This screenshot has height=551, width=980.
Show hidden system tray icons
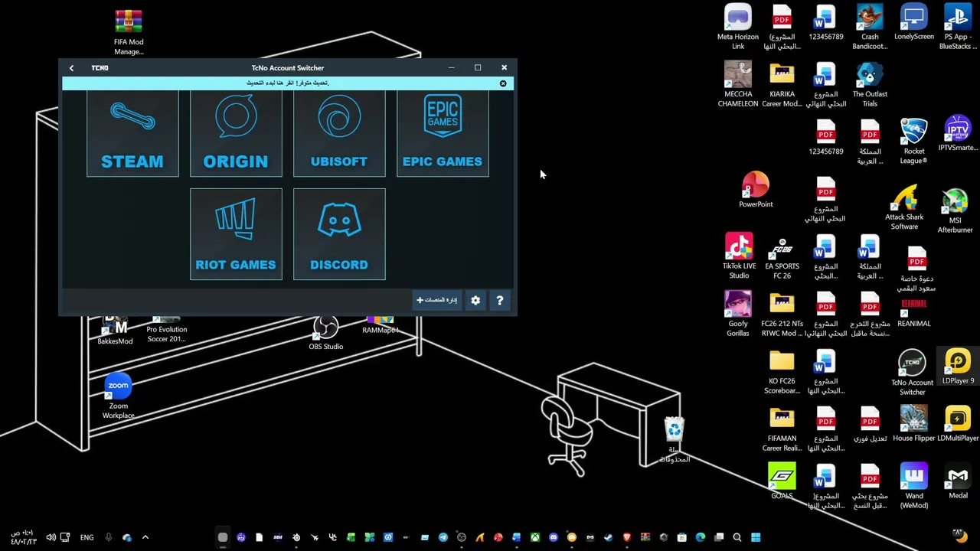tap(145, 537)
